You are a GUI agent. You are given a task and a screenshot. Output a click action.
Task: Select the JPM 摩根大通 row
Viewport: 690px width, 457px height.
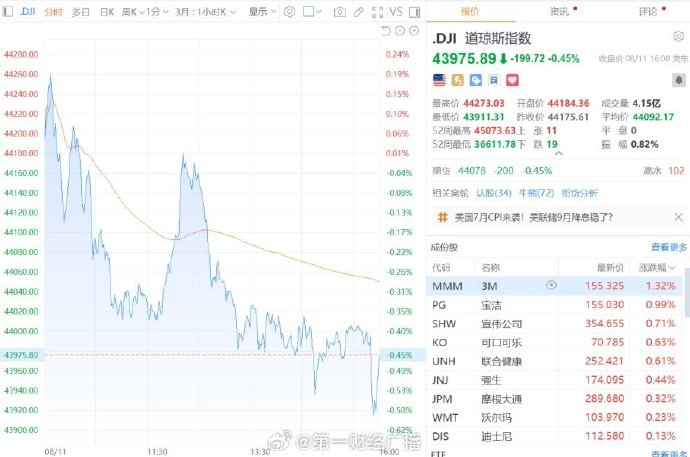[554, 399]
